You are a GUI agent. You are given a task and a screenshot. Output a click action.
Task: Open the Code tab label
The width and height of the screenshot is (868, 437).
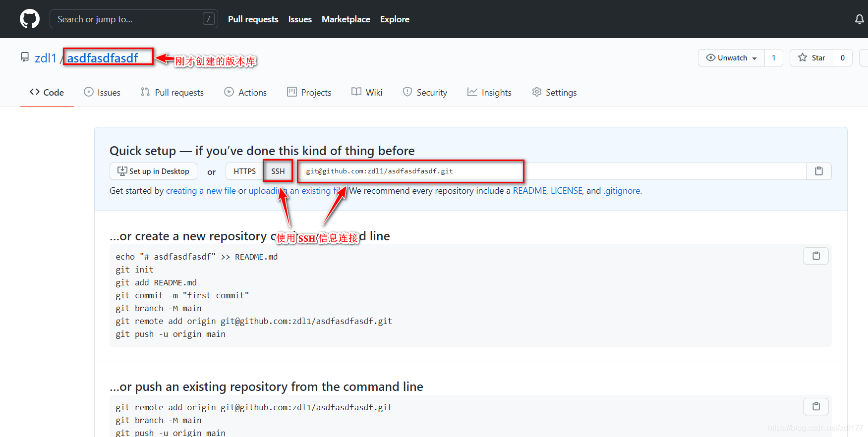click(x=54, y=92)
